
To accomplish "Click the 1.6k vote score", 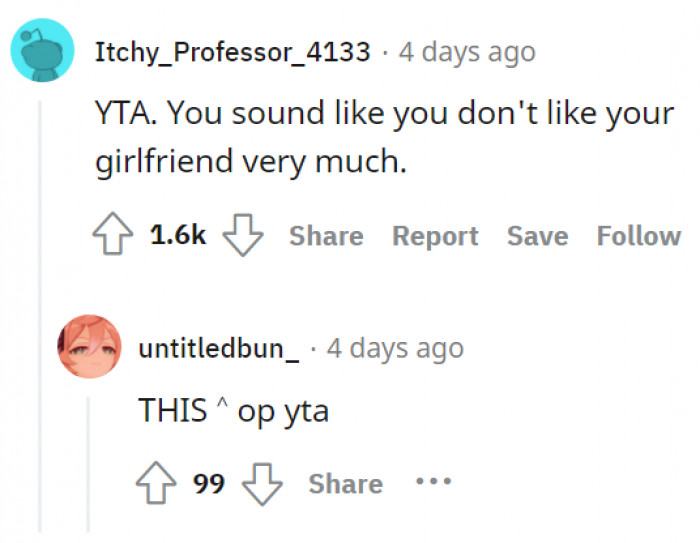I will (178, 236).
